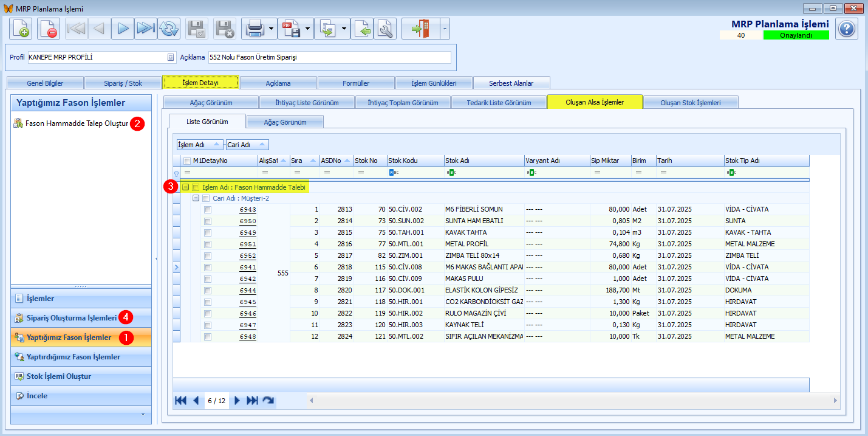The width and height of the screenshot is (868, 436).
Task: Open the İncele sidebar section
Action: click(81, 396)
